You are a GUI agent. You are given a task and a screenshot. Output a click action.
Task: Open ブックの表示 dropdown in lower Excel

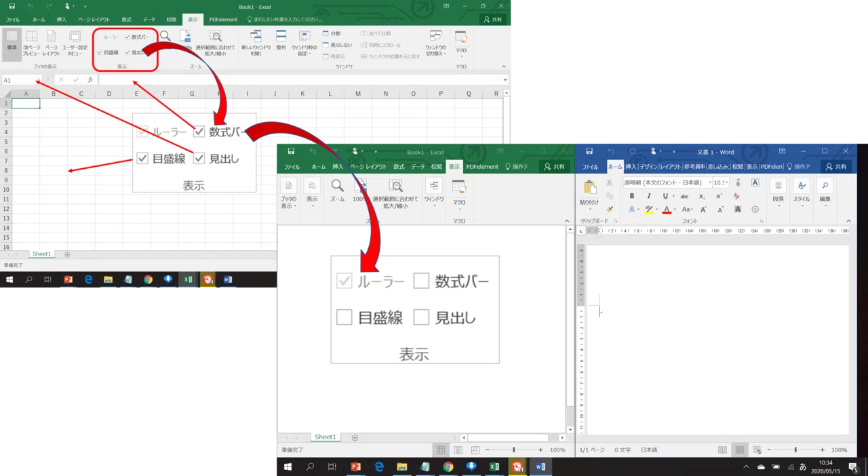point(288,194)
